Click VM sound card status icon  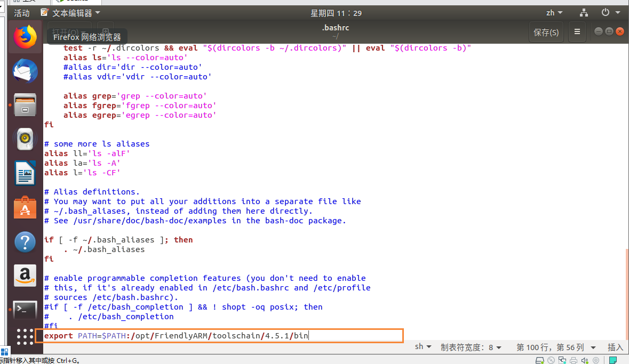coord(585,360)
